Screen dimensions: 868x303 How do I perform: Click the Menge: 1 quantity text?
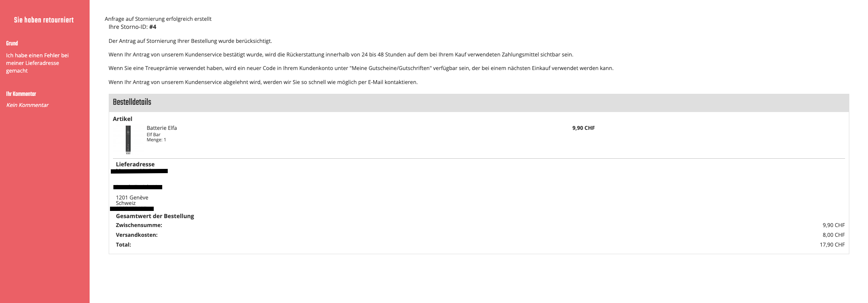coord(156,140)
